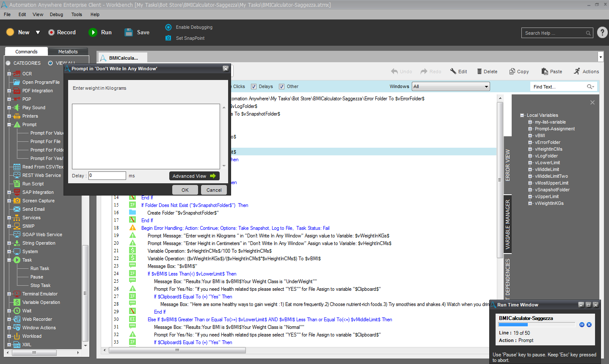609x364 pixels.
Task: Click the Paste clipboard icon
Action: 545,72
